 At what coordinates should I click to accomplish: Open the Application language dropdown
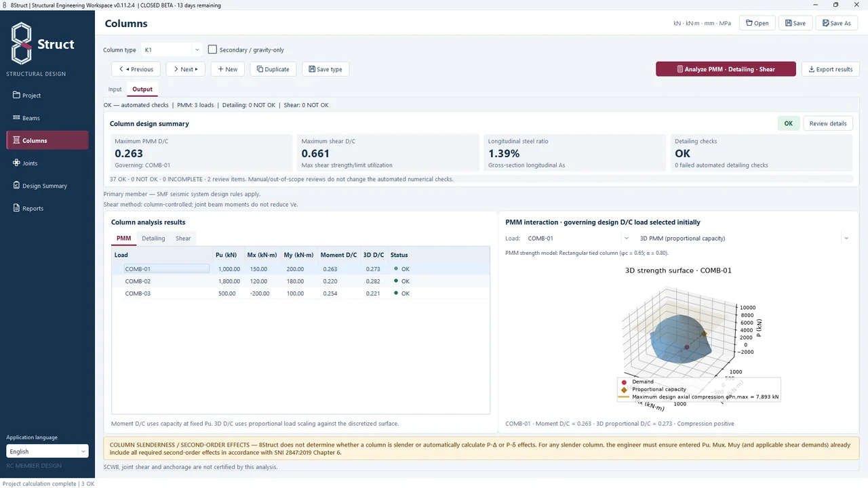click(47, 451)
